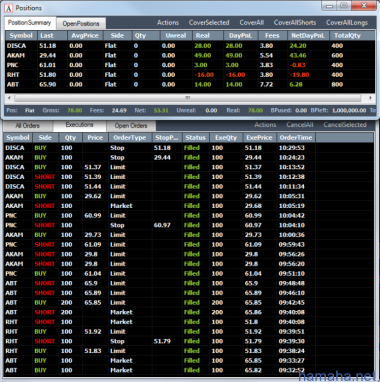The height and width of the screenshot is (382, 380).
Task: Select the AKAM buy at 10:00:36
Action: coord(188,235)
